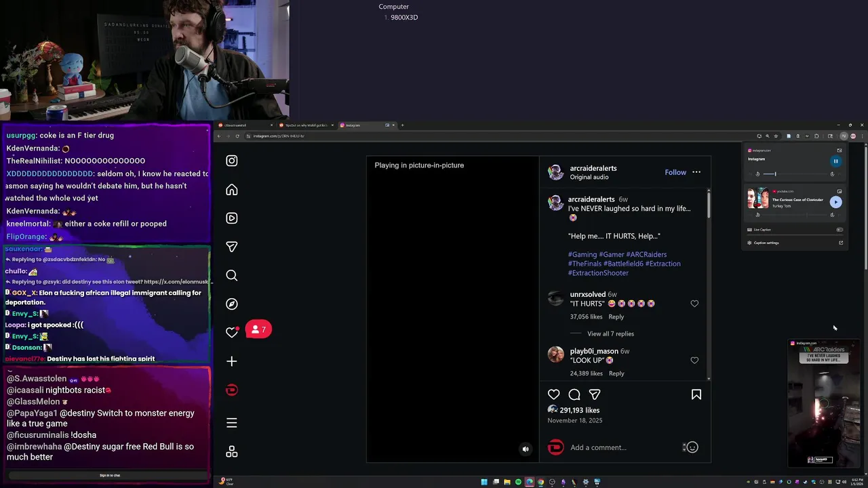This screenshot has width=868, height=488.
Task: Open Spotify from the taskbar
Action: coord(518,483)
